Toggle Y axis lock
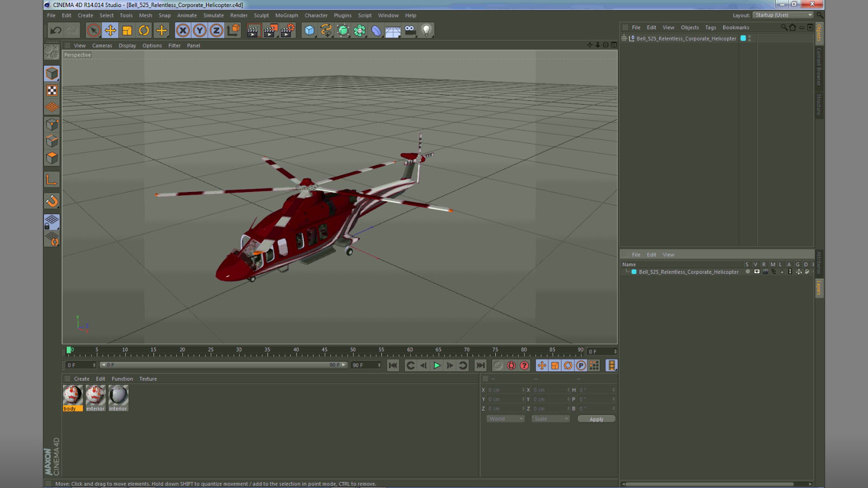Viewport: 868px width, 488px height. (200, 30)
